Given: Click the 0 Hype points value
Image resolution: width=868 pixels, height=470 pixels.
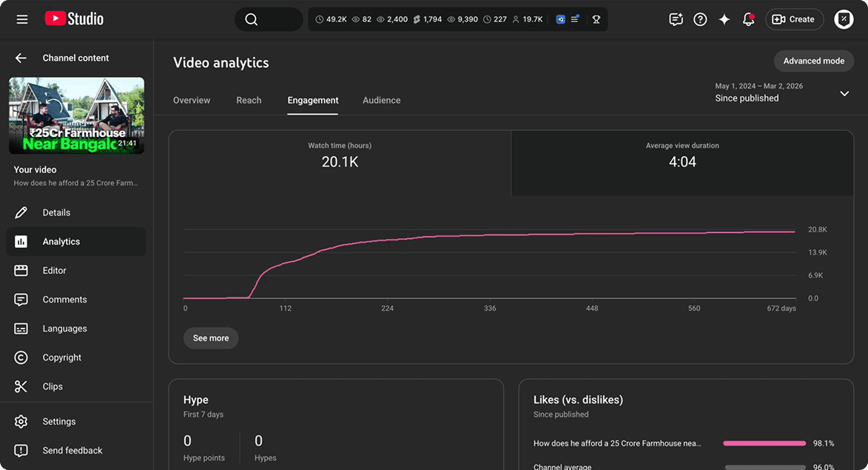Looking at the screenshot, I should 187,440.
